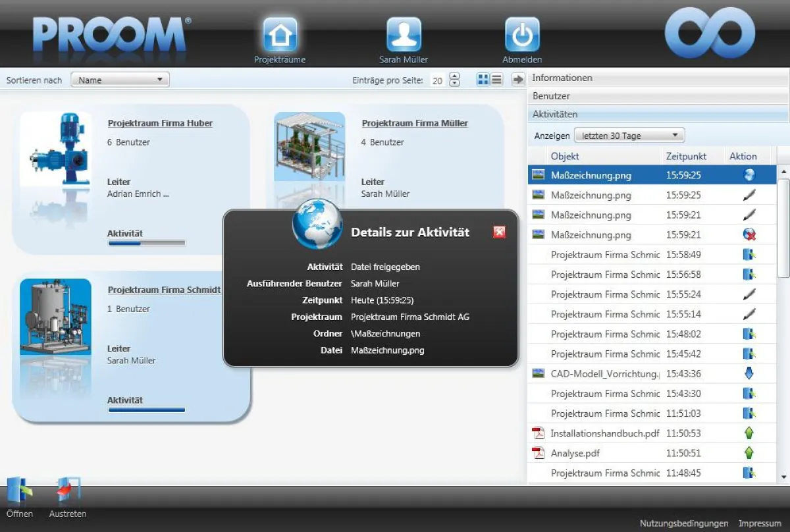Increase Einträge pro Seite with stepper
The height and width of the screenshot is (532, 790).
pyautogui.click(x=454, y=76)
